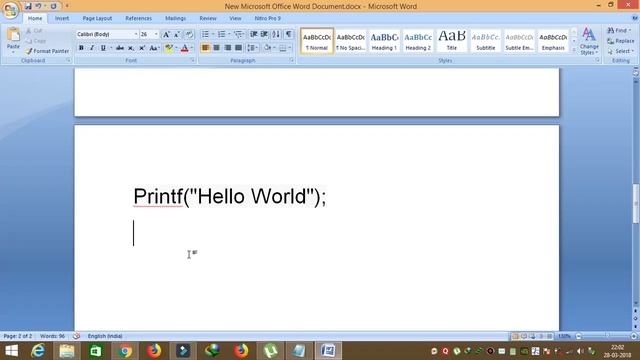The image size is (640, 360).
Task: Open the Change Styles menu
Action: click(589, 42)
